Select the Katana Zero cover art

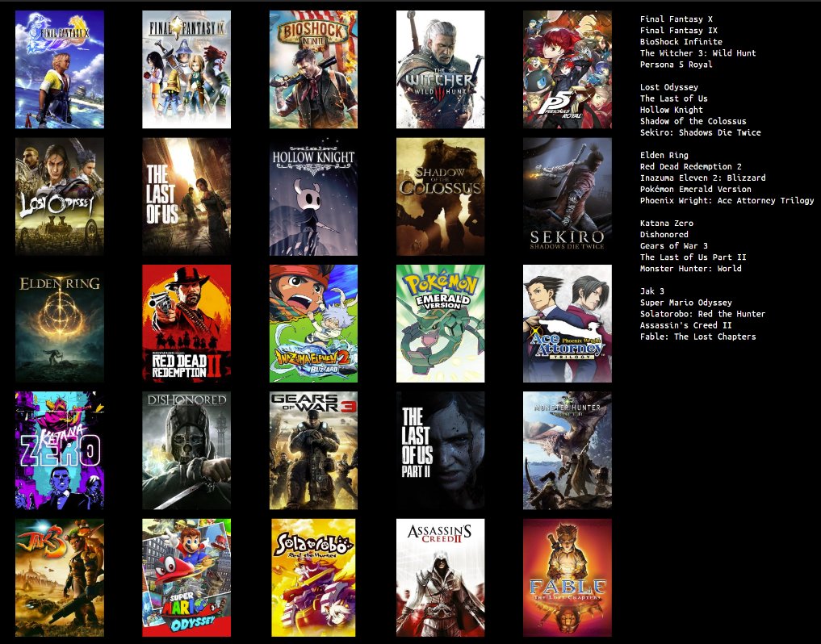click(x=60, y=450)
